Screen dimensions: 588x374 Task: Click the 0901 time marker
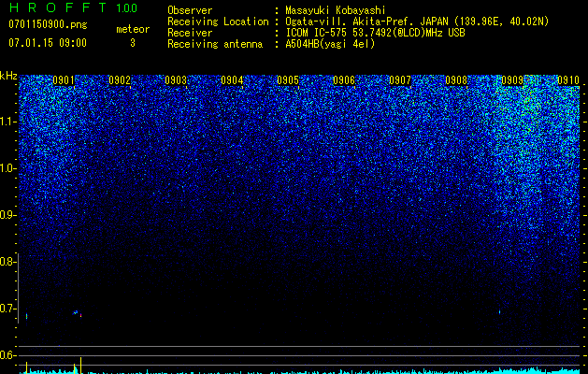point(64,80)
